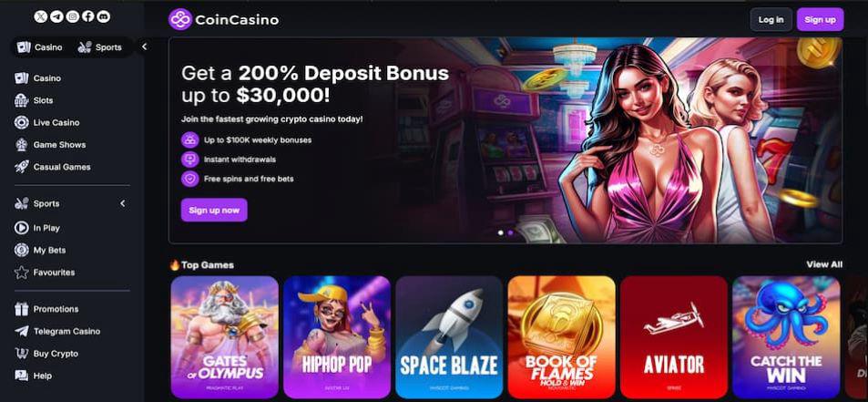
Task: Collapse the sidebar with the chevron
Action: [x=145, y=46]
